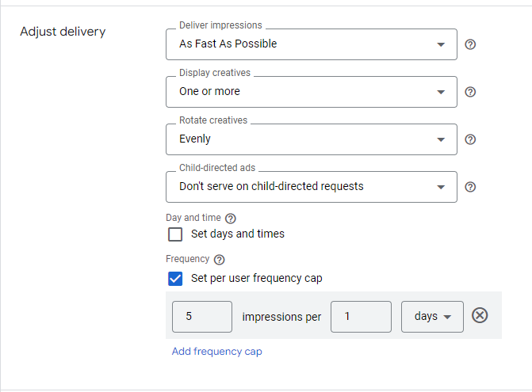The image size is (532, 392).
Task: View help for Child-directed ads
Action: point(470,187)
